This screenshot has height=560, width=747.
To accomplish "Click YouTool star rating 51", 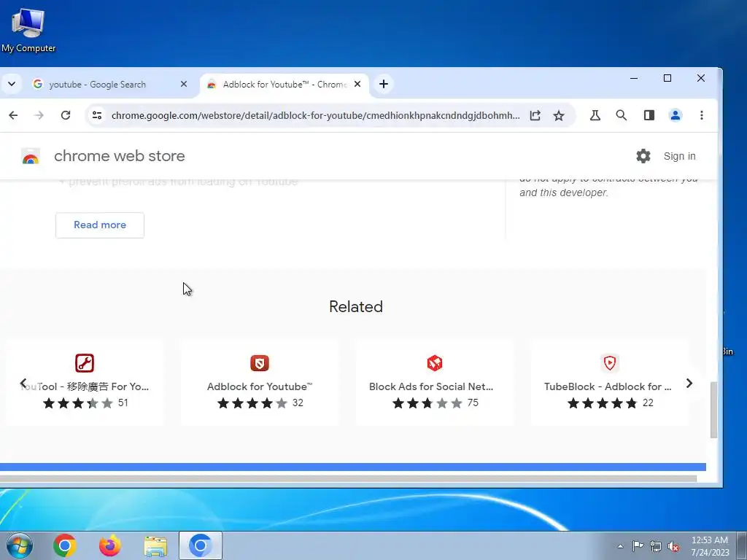I will pyautogui.click(x=85, y=403).
